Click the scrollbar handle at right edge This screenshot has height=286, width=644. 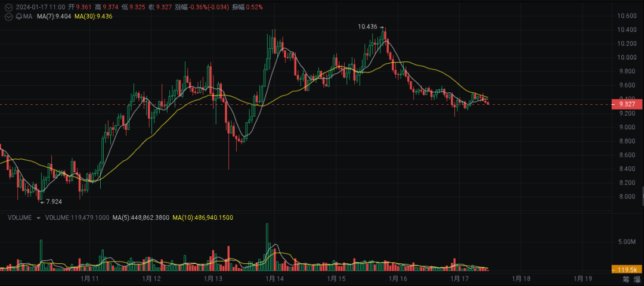(643, 195)
